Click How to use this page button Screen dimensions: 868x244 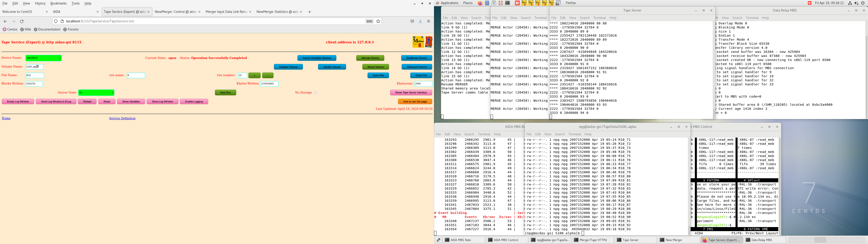pyautogui.click(x=415, y=101)
